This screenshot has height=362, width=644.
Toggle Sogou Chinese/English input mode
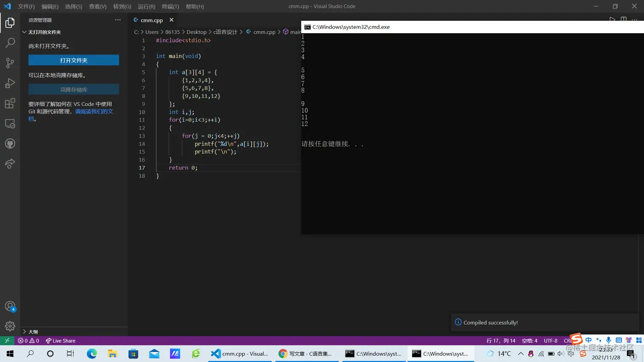pyautogui.click(x=589, y=340)
